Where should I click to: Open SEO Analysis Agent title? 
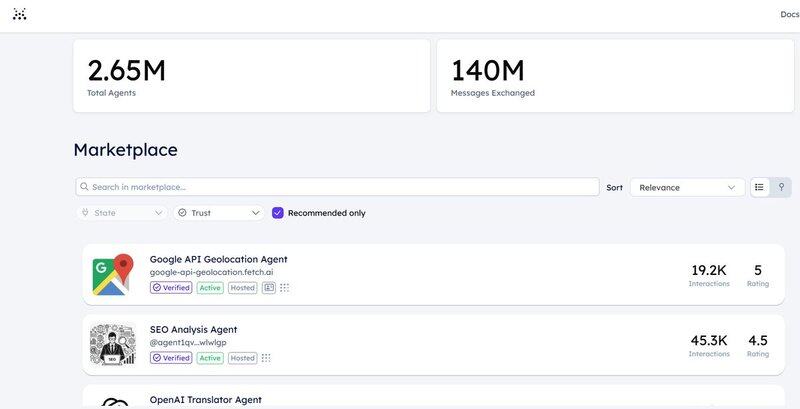click(193, 329)
